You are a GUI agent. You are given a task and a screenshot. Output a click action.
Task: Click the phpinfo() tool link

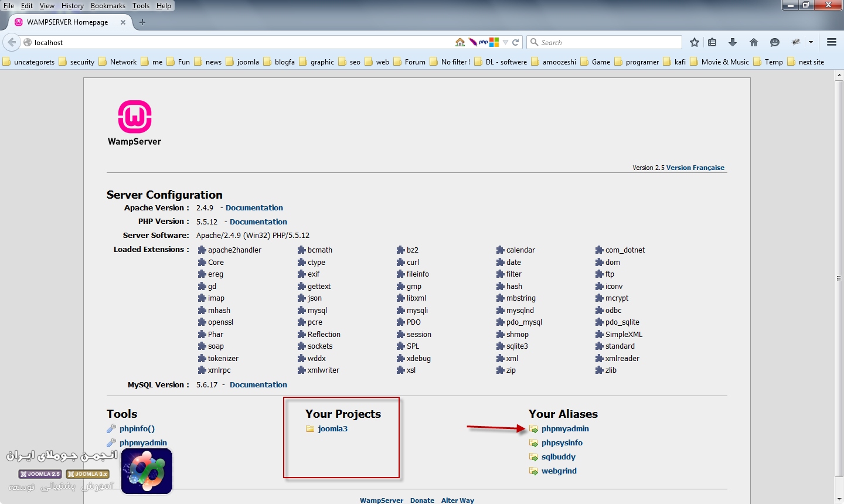(x=137, y=429)
